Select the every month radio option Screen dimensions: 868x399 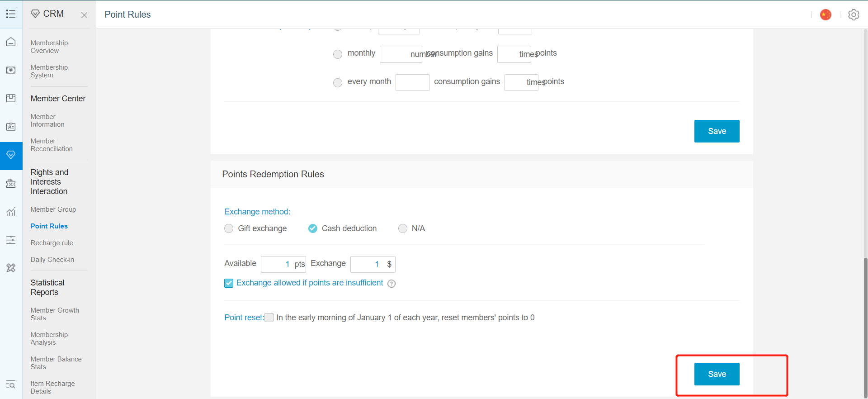coord(338,83)
